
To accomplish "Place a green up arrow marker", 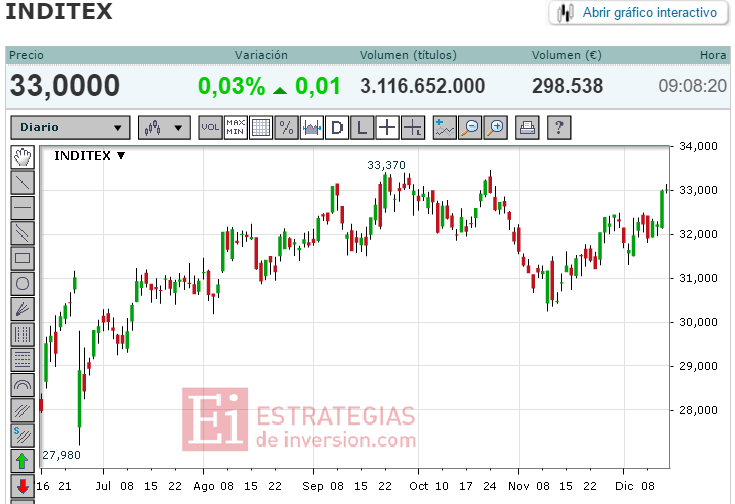I will [x=22, y=461].
